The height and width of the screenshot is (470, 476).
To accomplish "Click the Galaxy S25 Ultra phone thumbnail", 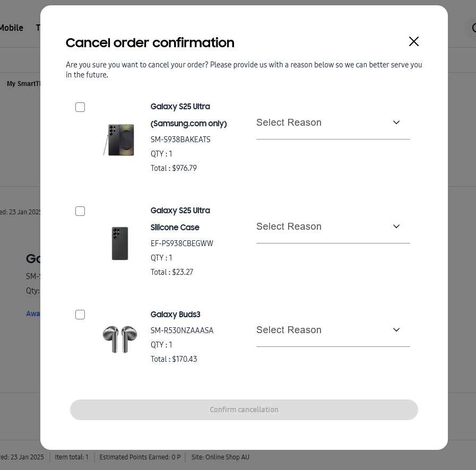I will [119, 140].
